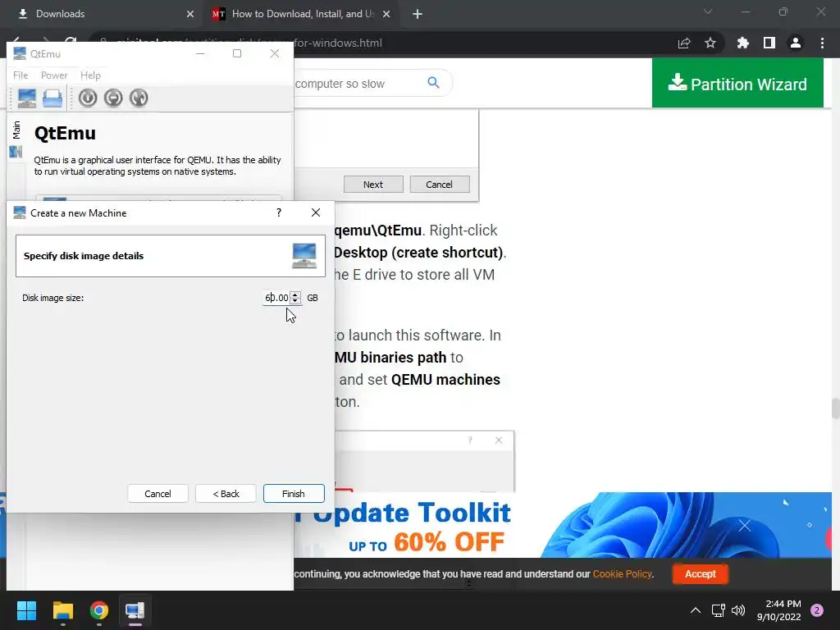Click the browser tab search chevron
840x630 pixels.
point(708,11)
